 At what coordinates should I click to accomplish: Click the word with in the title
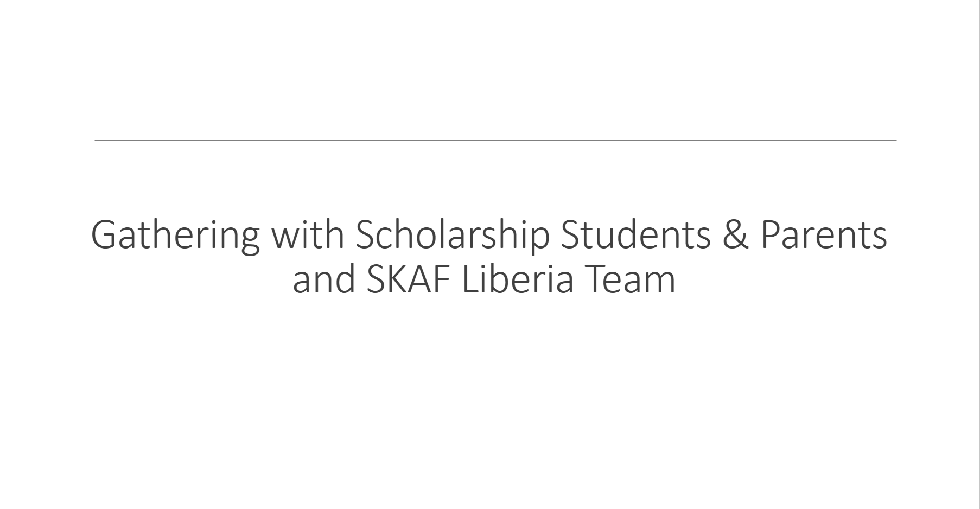click(x=308, y=234)
